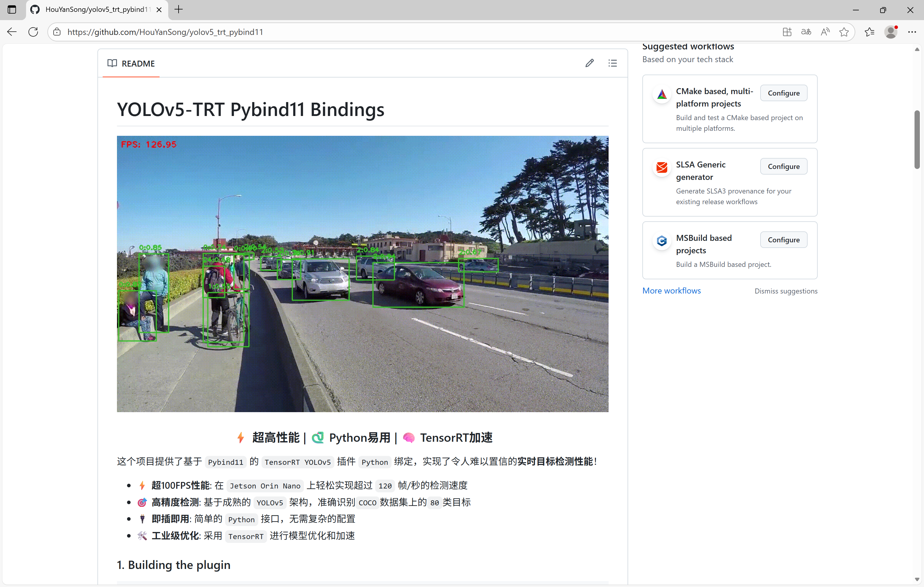
Task: Configure the CMake based workflow
Action: (x=783, y=93)
